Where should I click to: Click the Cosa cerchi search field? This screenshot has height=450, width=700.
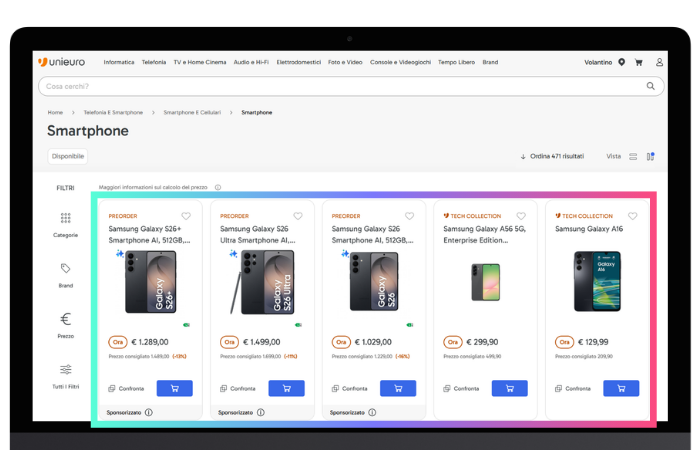click(x=340, y=86)
